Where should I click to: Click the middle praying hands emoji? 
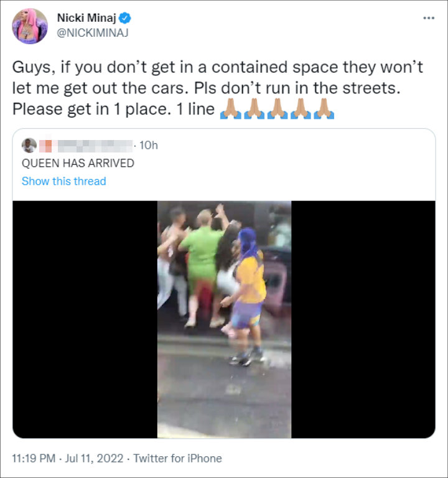point(278,109)
